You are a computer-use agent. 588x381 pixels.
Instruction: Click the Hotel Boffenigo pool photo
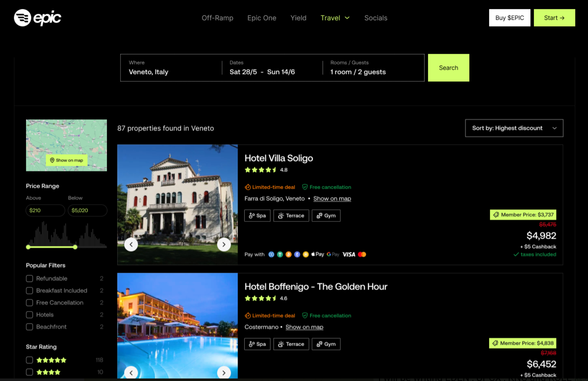[x=177, y=326]
